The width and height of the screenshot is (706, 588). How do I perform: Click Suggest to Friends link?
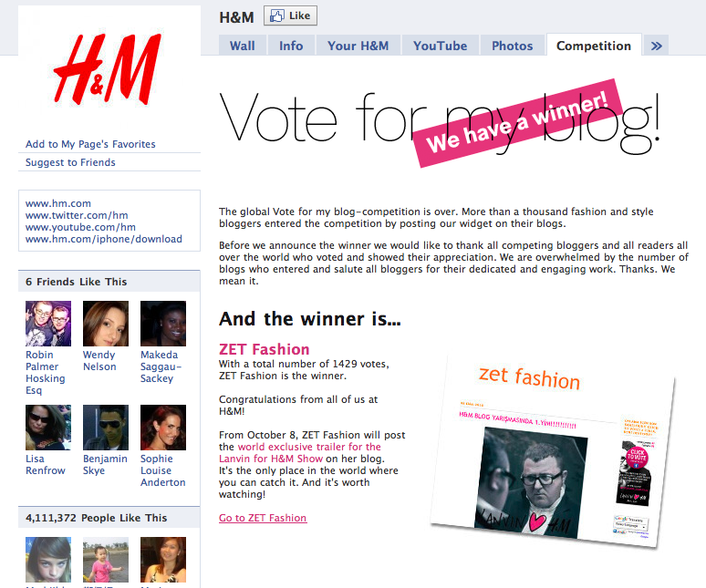(70, 162)
